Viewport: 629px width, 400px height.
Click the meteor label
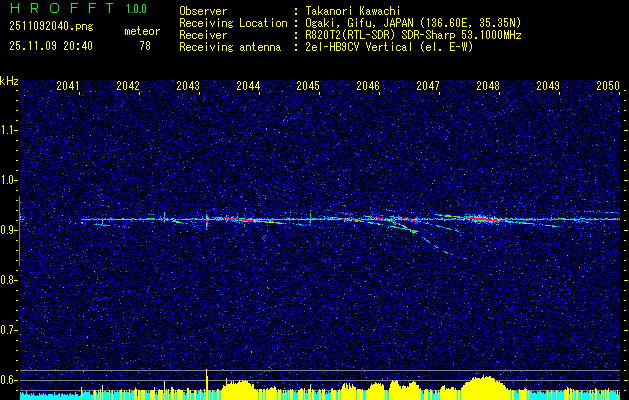[x=142, y=31]
